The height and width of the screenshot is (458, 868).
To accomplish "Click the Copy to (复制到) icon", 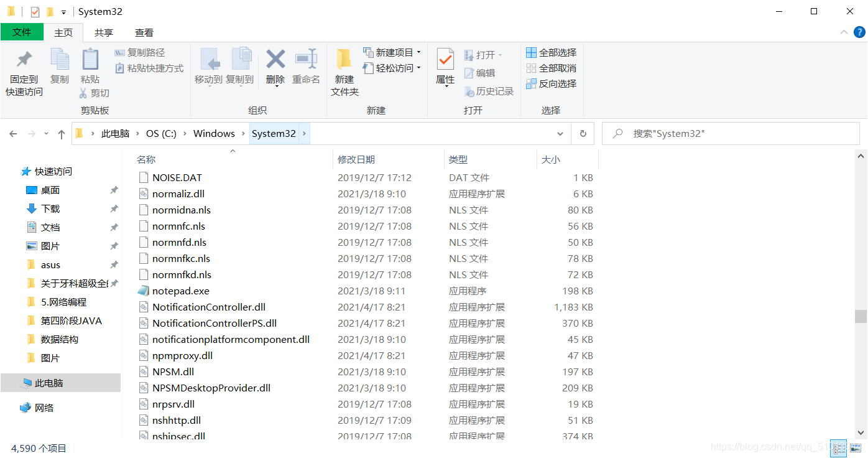I will click(241, 59).
